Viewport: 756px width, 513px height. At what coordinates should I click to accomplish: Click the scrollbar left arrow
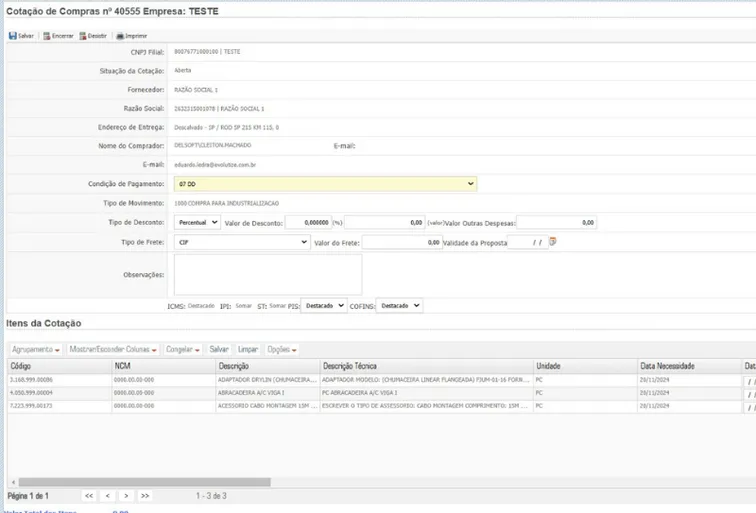click(13, 482)
